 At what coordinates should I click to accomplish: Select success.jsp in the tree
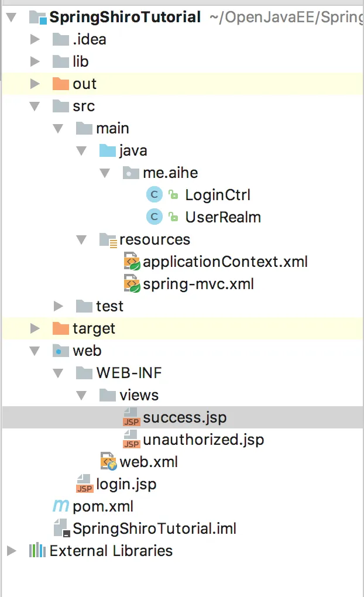[184, 417]
